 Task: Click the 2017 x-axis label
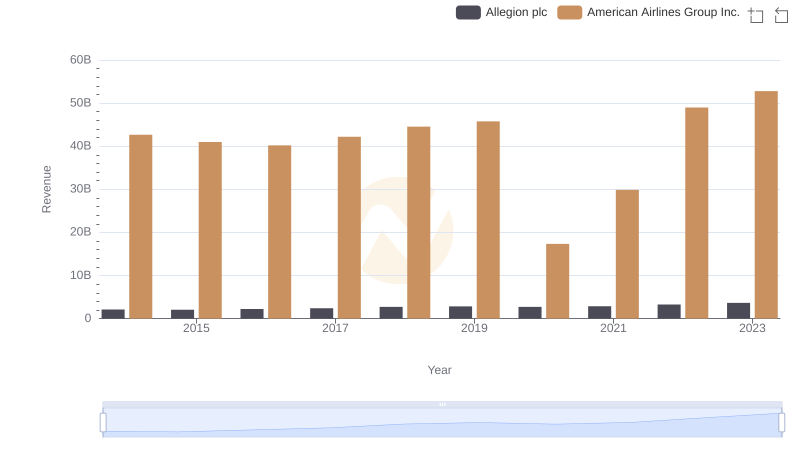[335, 328]
